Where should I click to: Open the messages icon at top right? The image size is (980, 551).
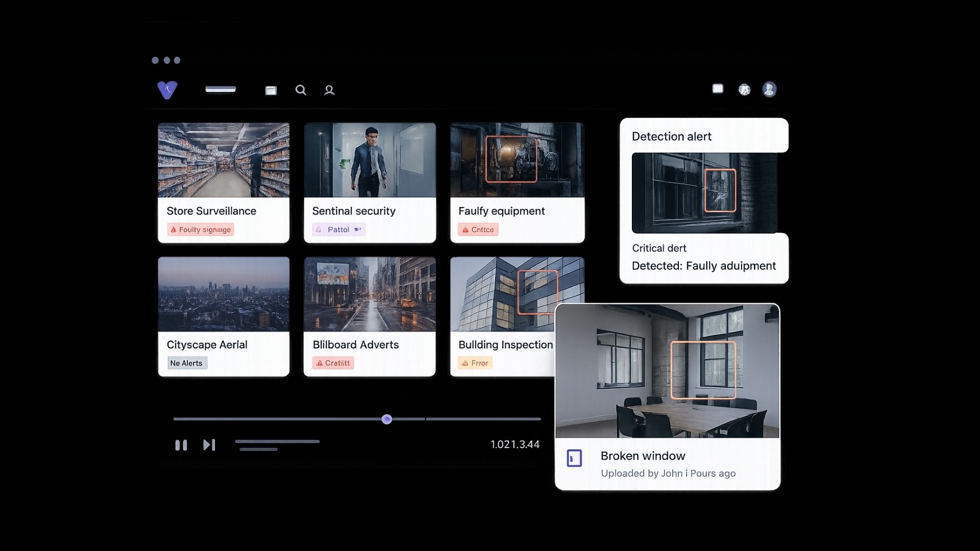[x=718, y=89]
